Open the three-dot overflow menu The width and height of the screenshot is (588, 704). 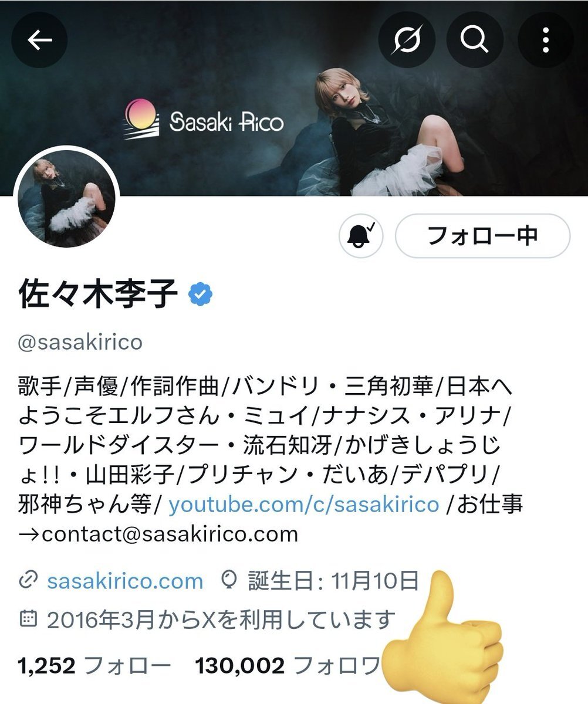(546, 40)
